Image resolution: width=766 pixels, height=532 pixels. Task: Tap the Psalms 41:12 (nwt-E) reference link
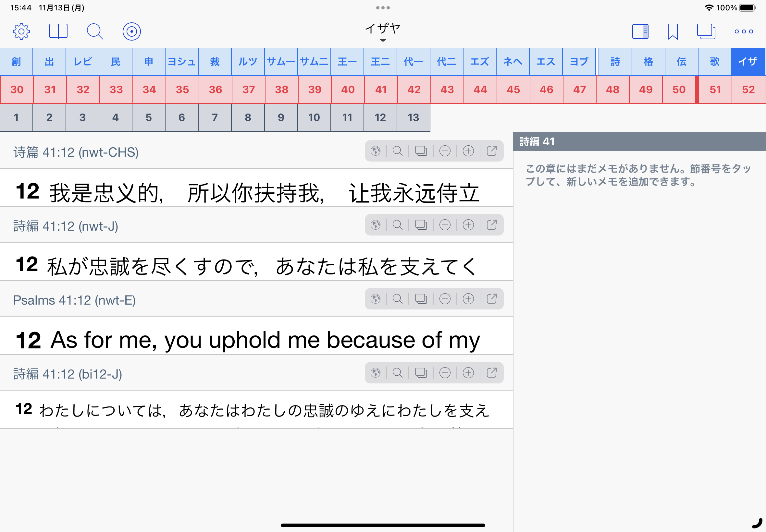(x=74, y=300)
